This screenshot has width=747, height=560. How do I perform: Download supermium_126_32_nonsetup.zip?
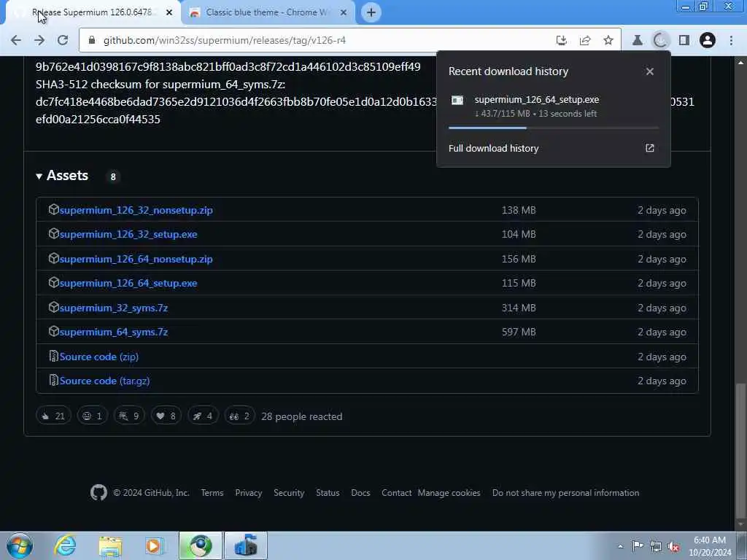coord(136,210)
